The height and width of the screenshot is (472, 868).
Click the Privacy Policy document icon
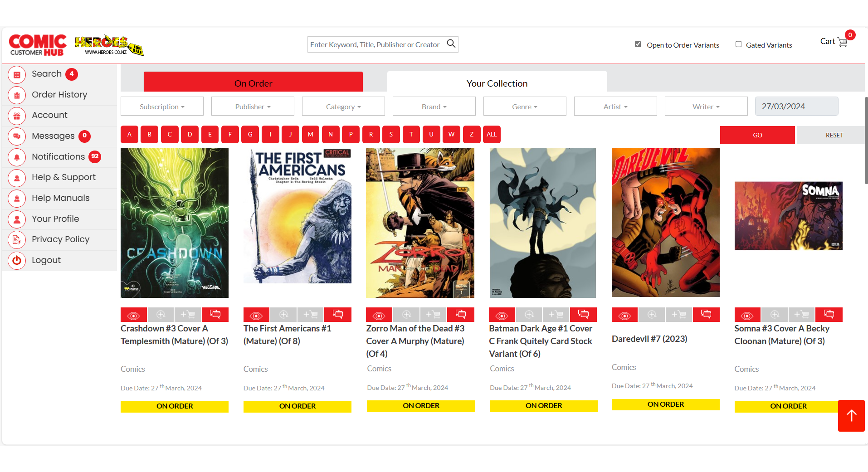[17, 240]
